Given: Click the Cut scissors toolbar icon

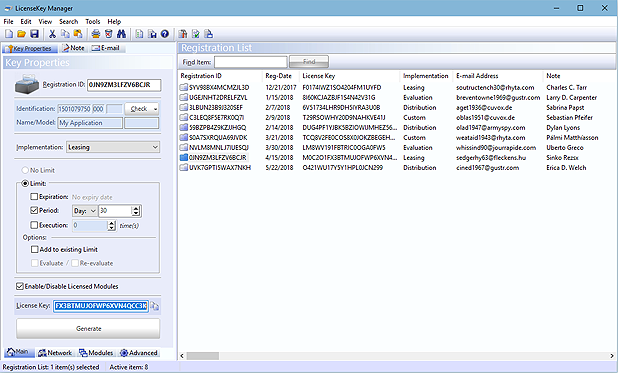Looking at the screenshot, I should point(52,34).
